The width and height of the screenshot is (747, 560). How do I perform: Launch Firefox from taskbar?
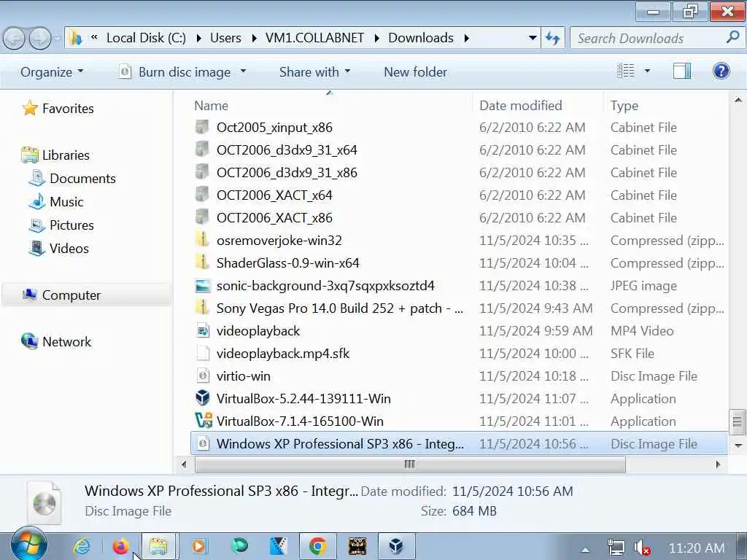(120, 546)
